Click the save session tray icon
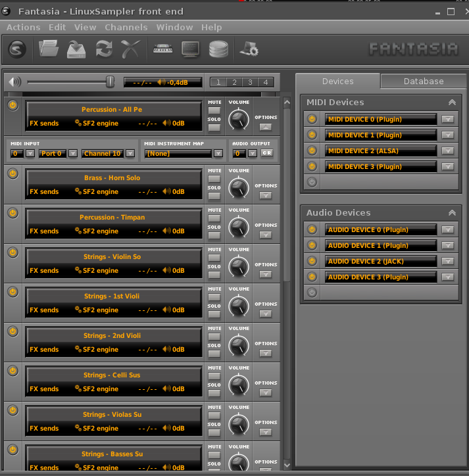The width and height of the screenshot is (469, 476). (76, 49)
